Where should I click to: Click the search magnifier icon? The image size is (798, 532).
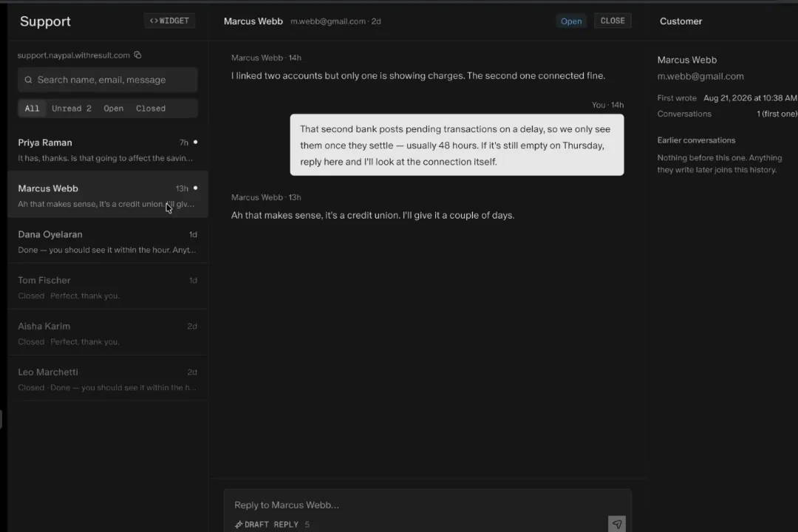click(29, 80)
